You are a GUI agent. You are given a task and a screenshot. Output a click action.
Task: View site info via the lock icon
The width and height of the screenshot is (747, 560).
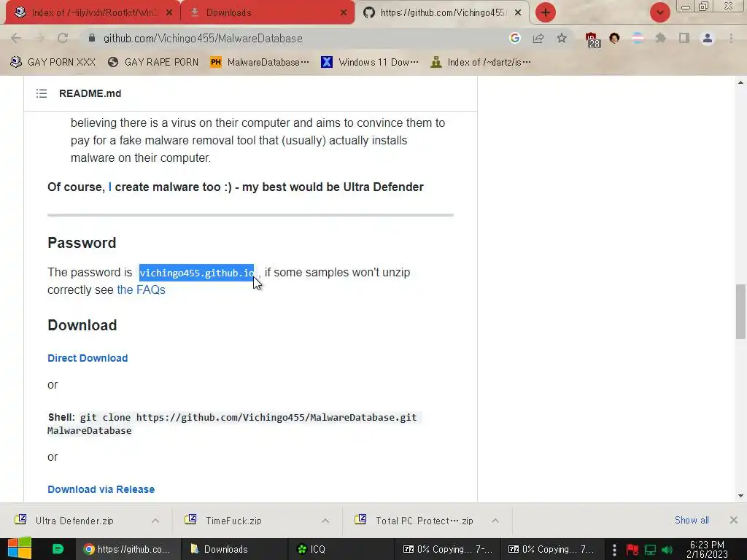coord(92,38)
